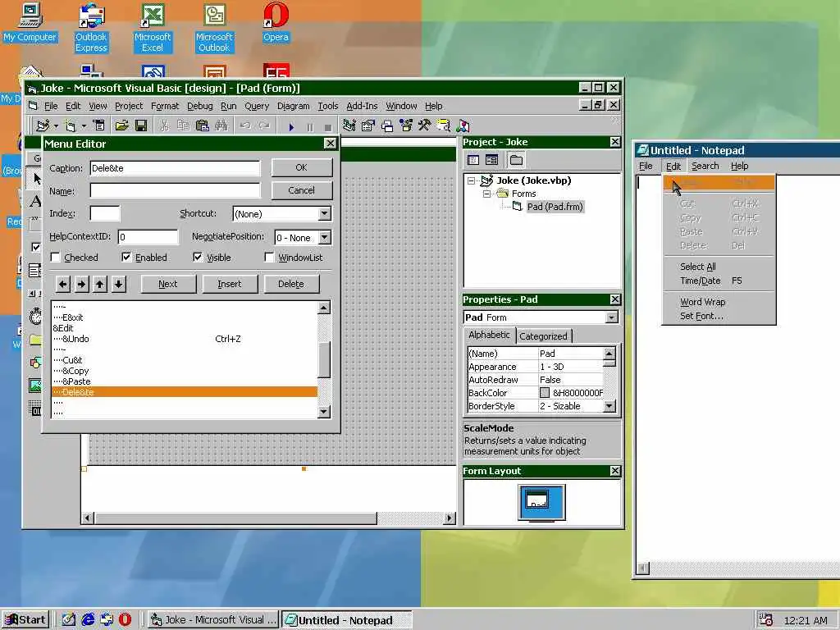
Task: Click the Form Layout Window toolbar icon
Action: click(387, 126)
